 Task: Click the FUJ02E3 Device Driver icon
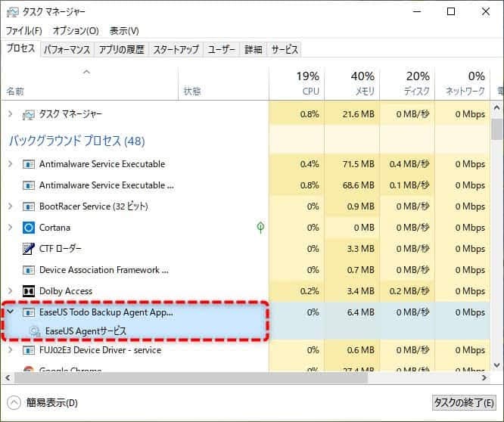(29, 350)
